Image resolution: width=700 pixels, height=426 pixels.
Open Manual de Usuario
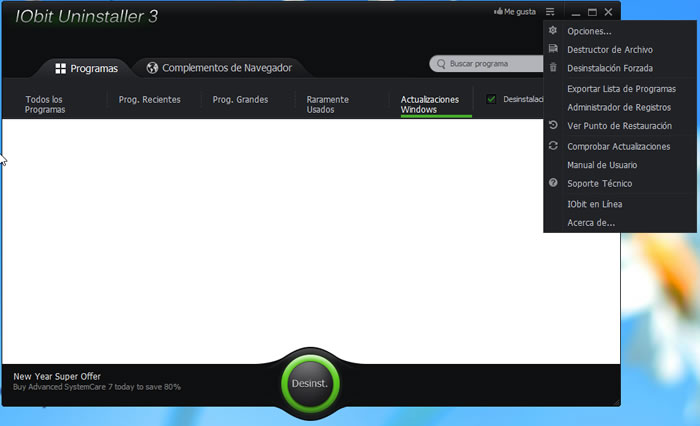(x=602, y=165)
